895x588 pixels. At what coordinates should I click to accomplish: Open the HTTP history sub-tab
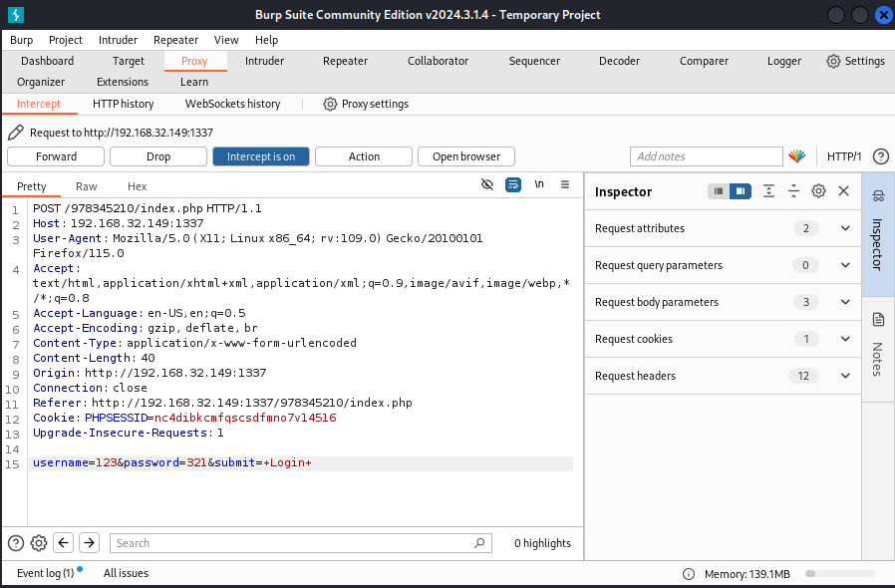[x=124, y=104]
